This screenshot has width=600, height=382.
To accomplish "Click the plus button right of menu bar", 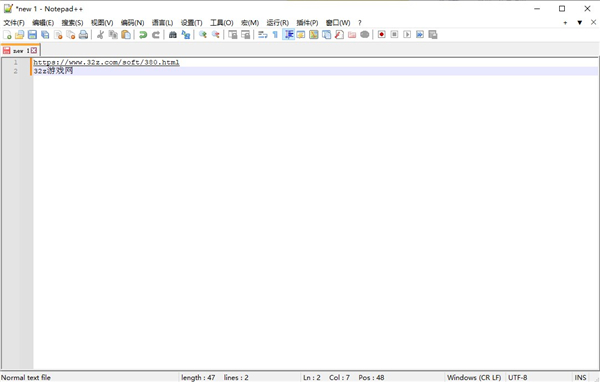I will 565,23.
